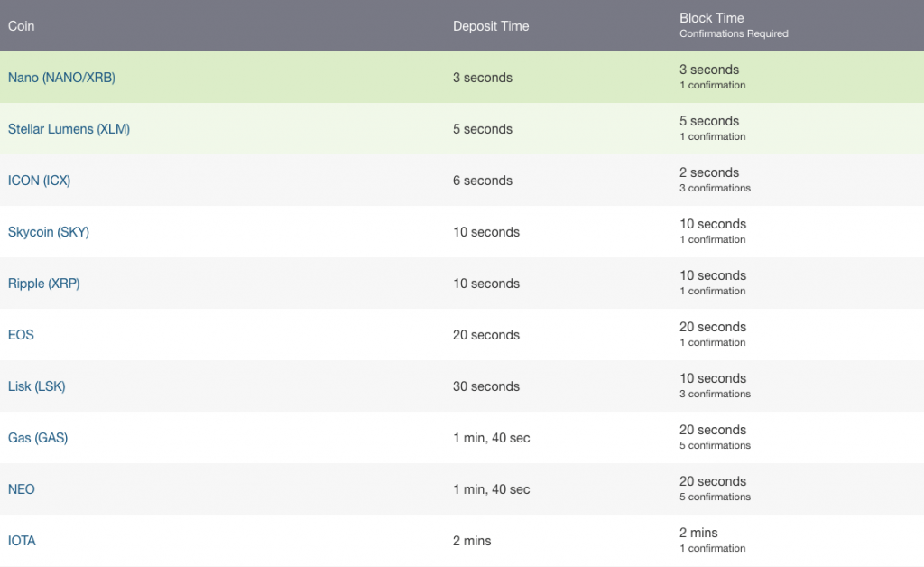Click Skycoin's 1 confirmation text
Image resolution: width=924 pixels, height=567 pixels.
[x=713, y=239]
